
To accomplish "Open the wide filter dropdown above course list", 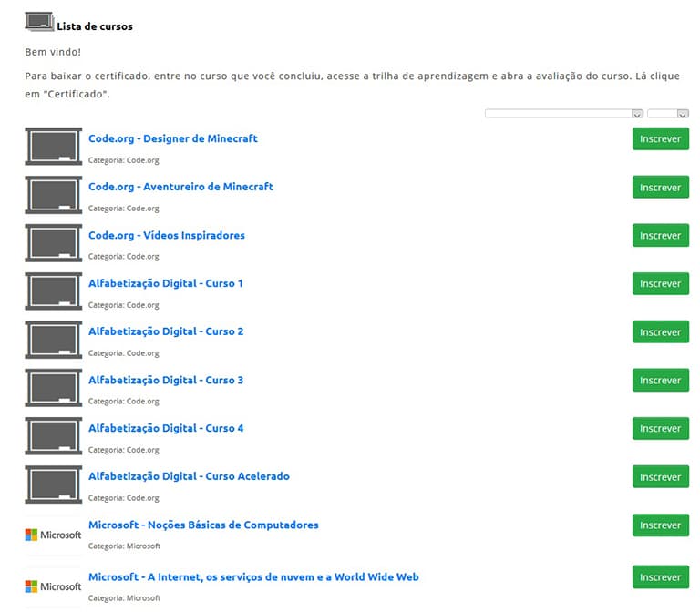I will [x=564, y=114].
